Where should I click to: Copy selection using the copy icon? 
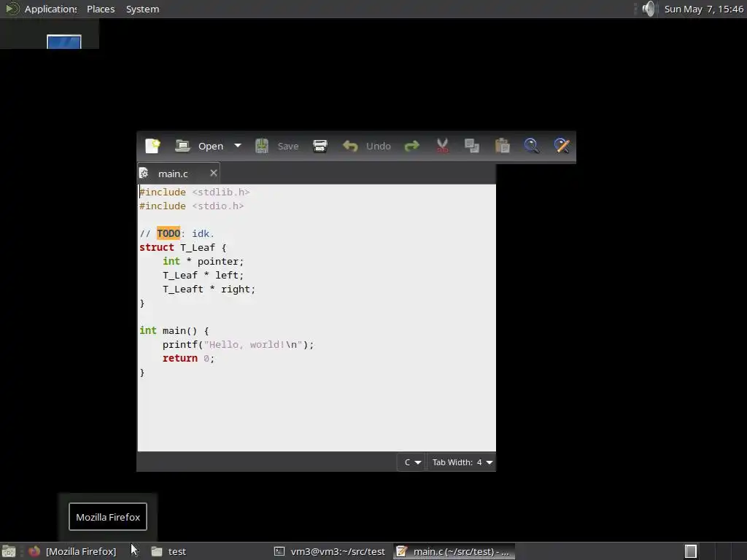coord(472,146)
